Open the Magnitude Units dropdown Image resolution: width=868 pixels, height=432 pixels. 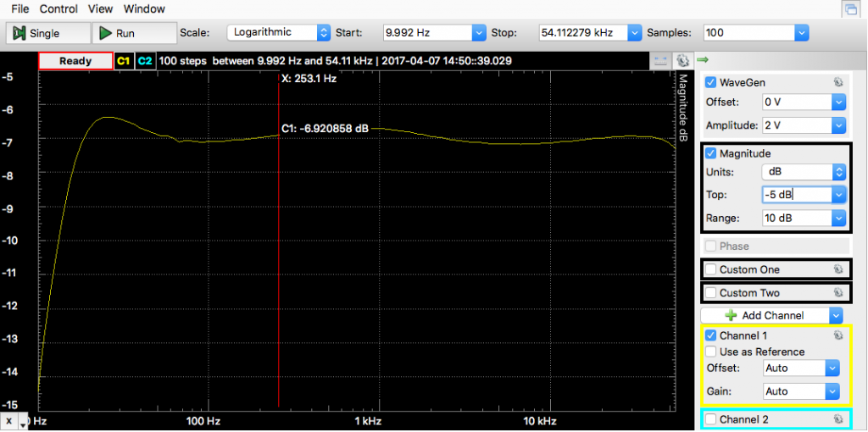tap(840, 172)
